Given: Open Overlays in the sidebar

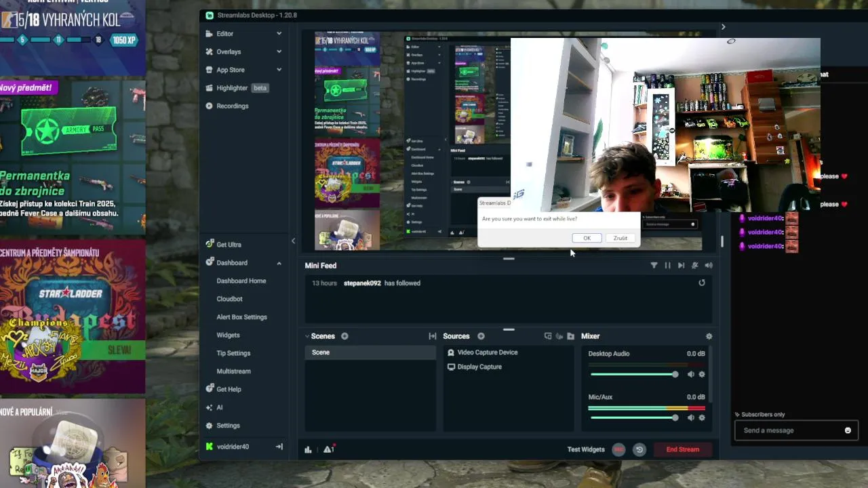Looking at the screenshot, I should click(x=229, y=52).
